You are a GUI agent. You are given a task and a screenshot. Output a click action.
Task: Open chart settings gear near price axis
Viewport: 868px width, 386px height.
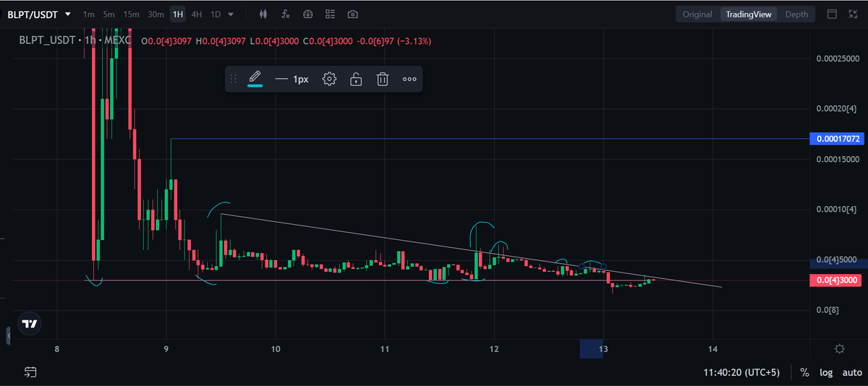pyautogui.click(x=839, y=349)
